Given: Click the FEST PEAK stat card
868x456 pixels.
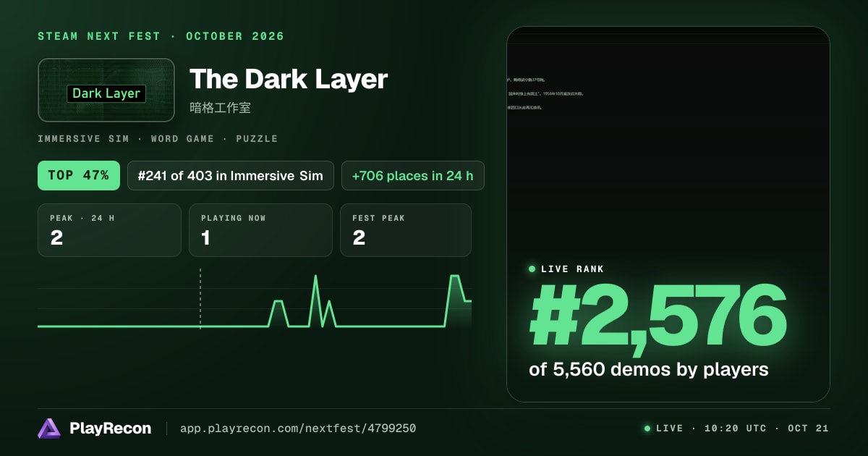Looking at the screenshot, I should (406, 230).
